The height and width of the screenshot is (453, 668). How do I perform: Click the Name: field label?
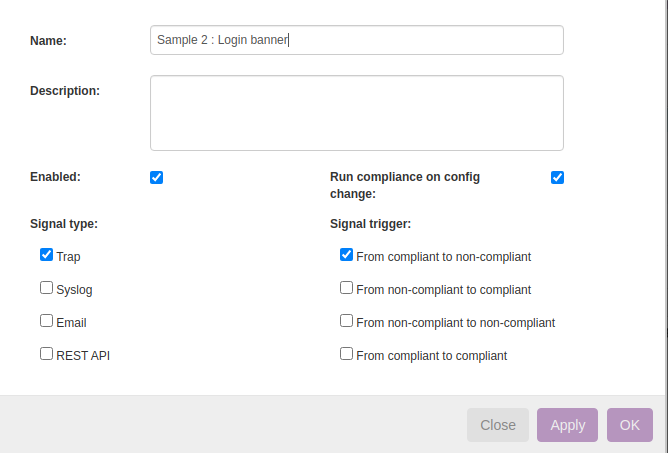(48, 41)
